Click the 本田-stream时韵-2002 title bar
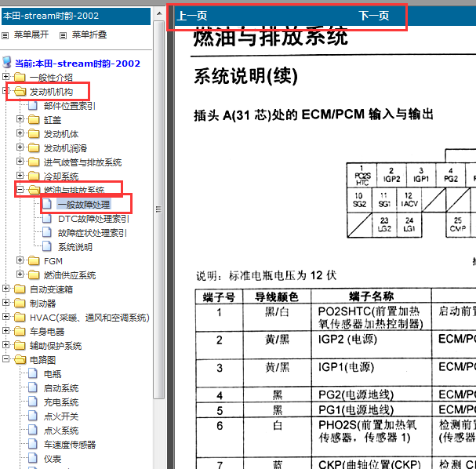The image size is (476, 469). 76,16
